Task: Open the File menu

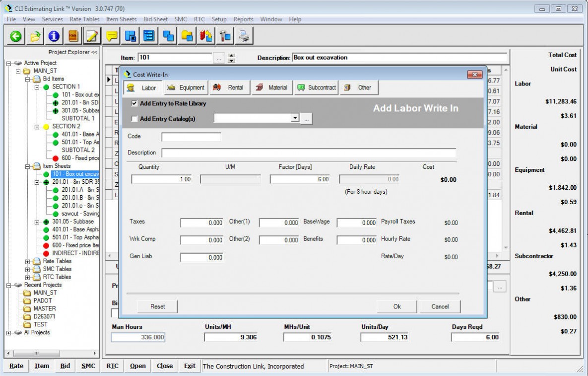Action: (11, 19)
